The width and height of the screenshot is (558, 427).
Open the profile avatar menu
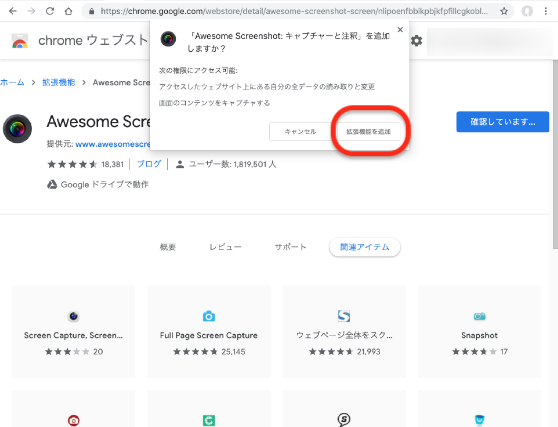pyautogui.click(x=527, y=11)
